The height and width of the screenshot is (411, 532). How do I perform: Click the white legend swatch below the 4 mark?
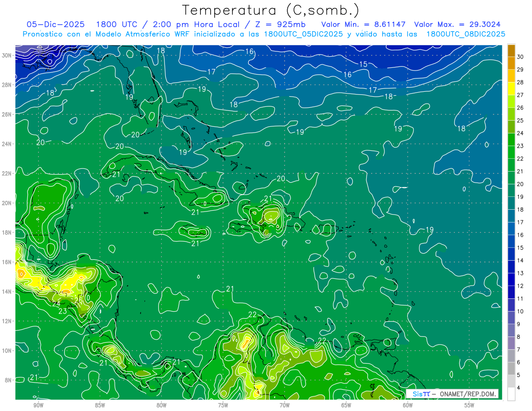pyautogui.click(x=511, y=394)
